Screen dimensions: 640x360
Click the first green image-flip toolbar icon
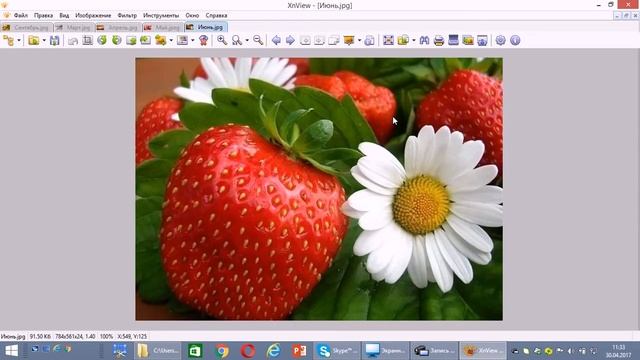pos(131,40)
